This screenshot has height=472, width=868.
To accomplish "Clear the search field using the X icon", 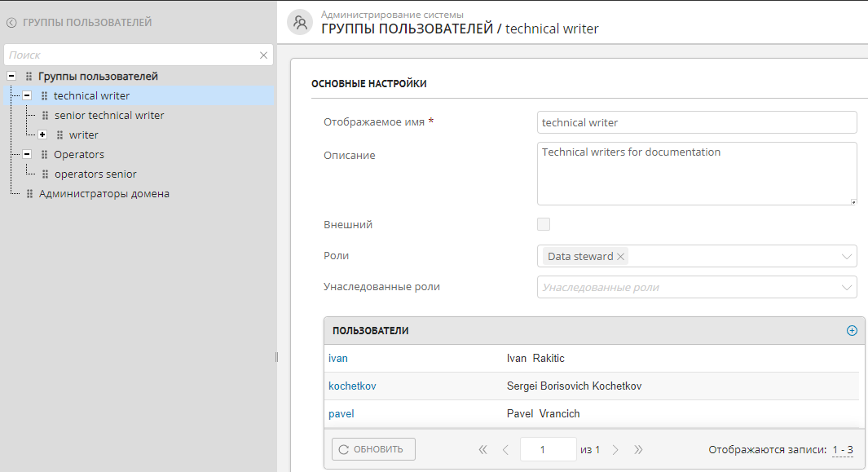I will coord(263,55).
